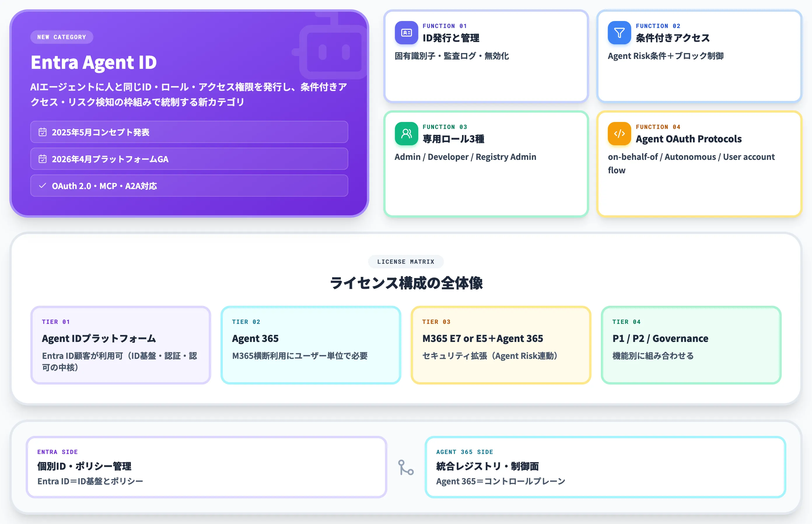This screenshot has height=524, width=812.
Task: Open the Agent OAuth Protocols function card
Action: [699, 164]
